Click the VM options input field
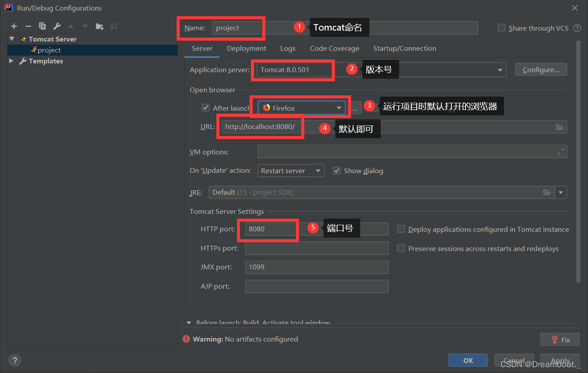 tap(412, 152)
